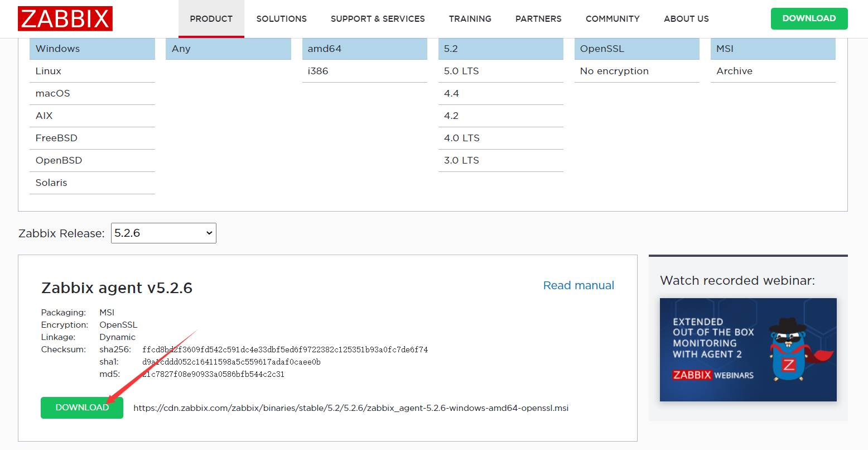868x450 pixels.
Task: Select macOS operating system
Action: [52, 93]
